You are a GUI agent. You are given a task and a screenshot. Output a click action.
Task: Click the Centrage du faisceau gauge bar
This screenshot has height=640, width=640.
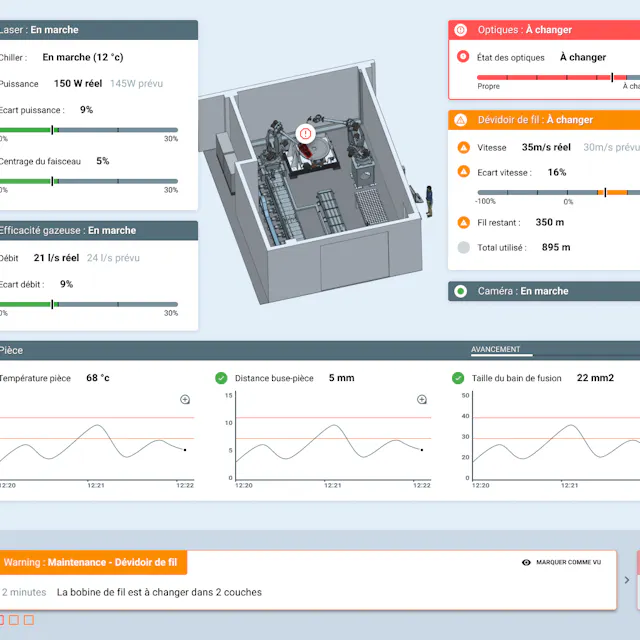[89, 181]
